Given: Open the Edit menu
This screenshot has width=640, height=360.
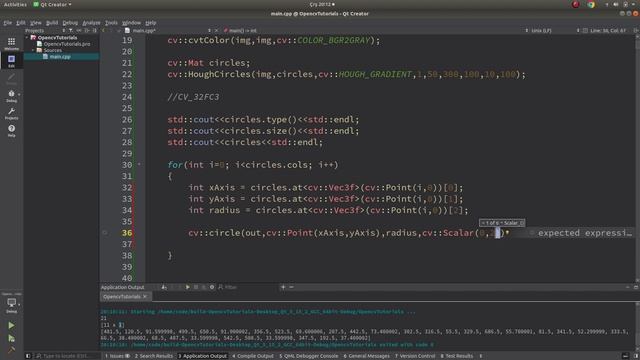Looking at the screenshot, I should tap(21, 23).
